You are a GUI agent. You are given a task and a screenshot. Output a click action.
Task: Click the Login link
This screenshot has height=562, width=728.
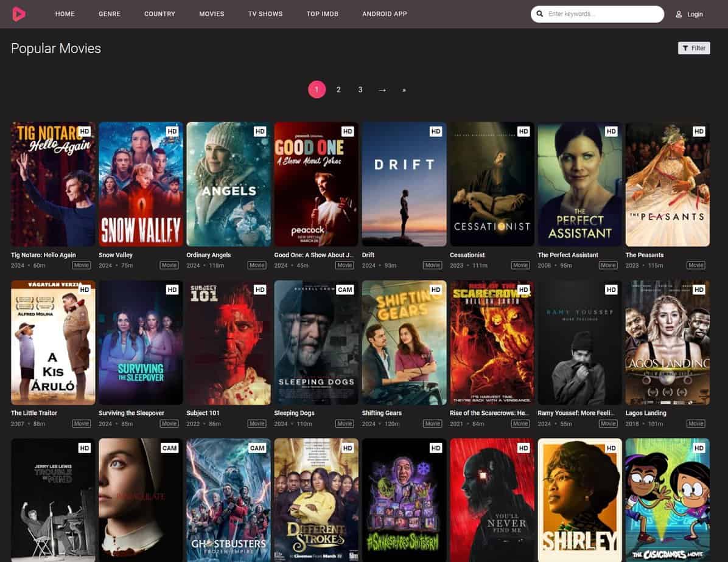point(695,15)
